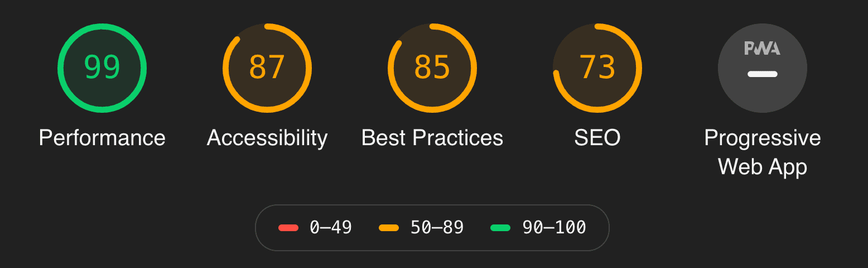Click the orange 73 score number
868x268 pixels.
tap(597, 68)
